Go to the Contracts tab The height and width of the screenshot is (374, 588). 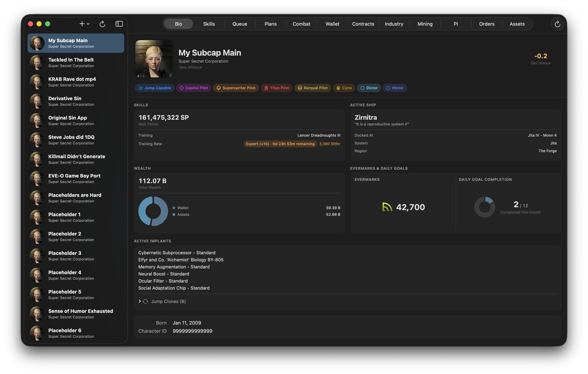pos(363,24)
